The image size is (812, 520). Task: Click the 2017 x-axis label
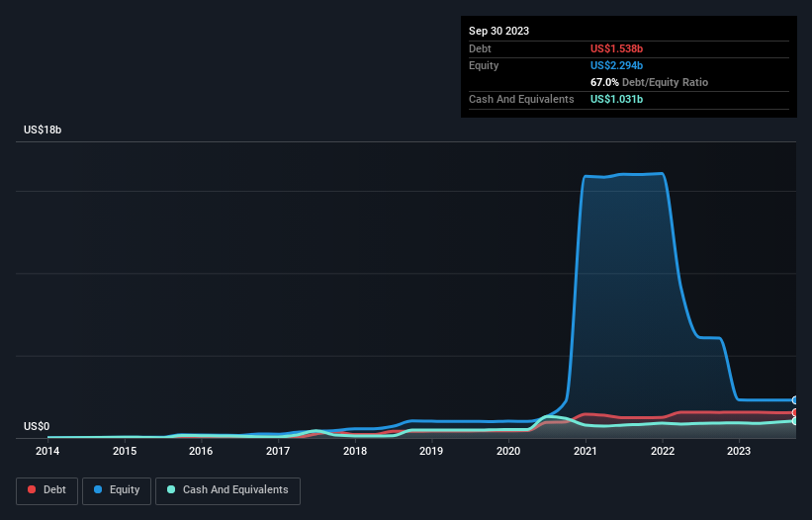[278, 451]
